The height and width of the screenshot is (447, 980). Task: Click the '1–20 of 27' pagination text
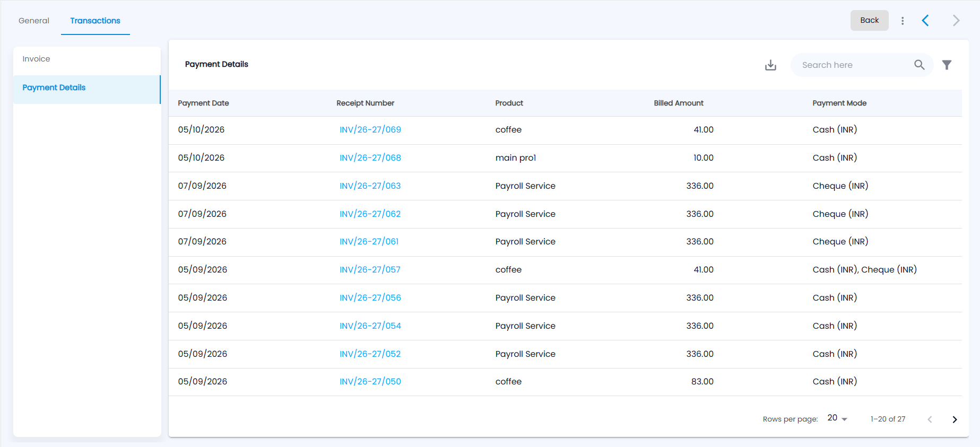(x=888, y=419)
